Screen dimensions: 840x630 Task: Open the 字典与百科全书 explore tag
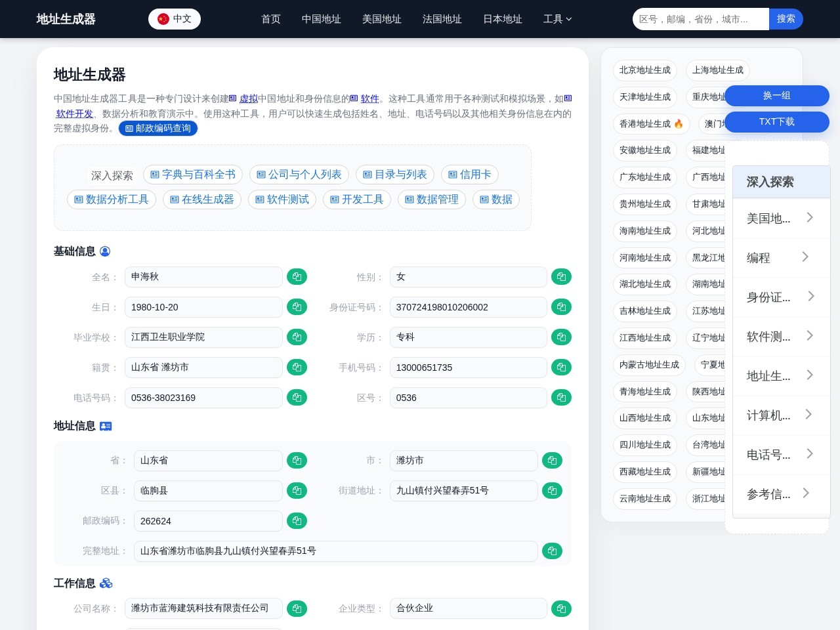(193, 175)
